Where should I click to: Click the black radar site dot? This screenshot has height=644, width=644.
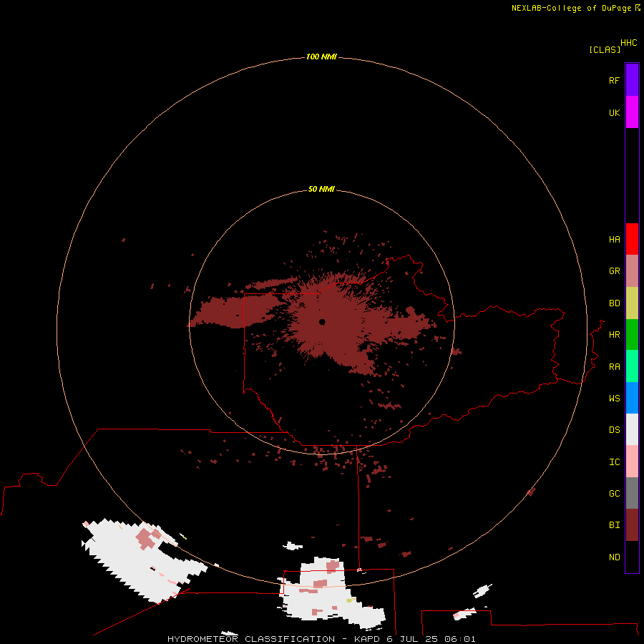[x=322, y=322]
